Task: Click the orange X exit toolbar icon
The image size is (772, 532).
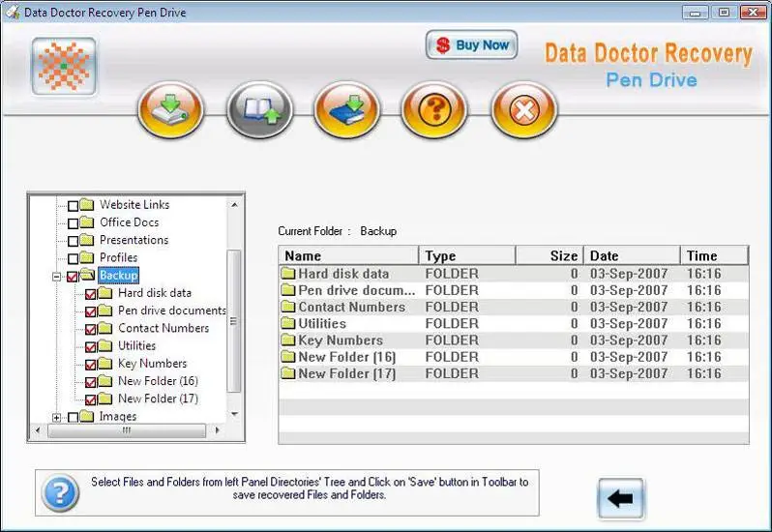Action: (524, 109)
